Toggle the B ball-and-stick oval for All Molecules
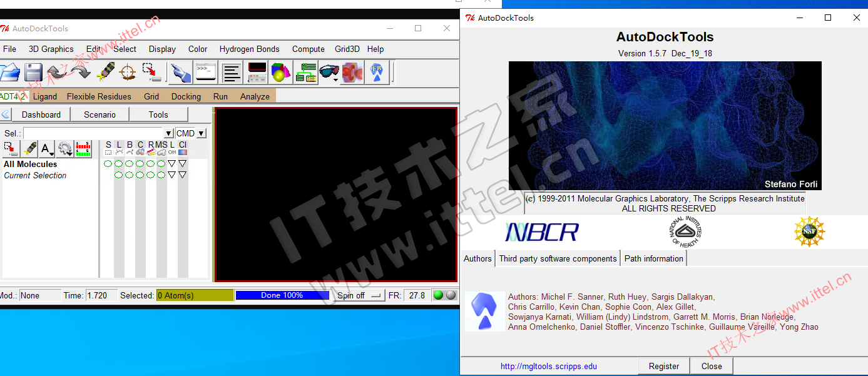Image resolution: width=868 pixels, height=376 pixels. coord(130,164)
